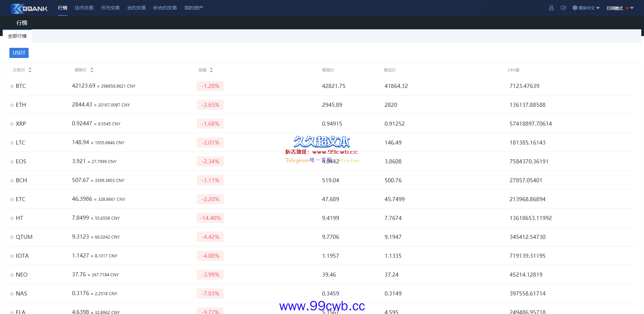Sort by trading pair column arrows
This screenshot has height=314, width=644.
(x=30, y=70)
